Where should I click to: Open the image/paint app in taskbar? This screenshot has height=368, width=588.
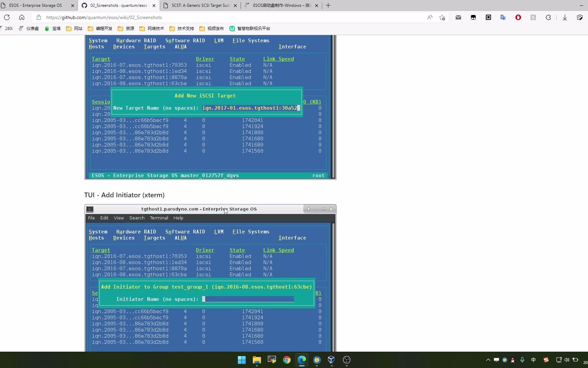tap(272, 360)
